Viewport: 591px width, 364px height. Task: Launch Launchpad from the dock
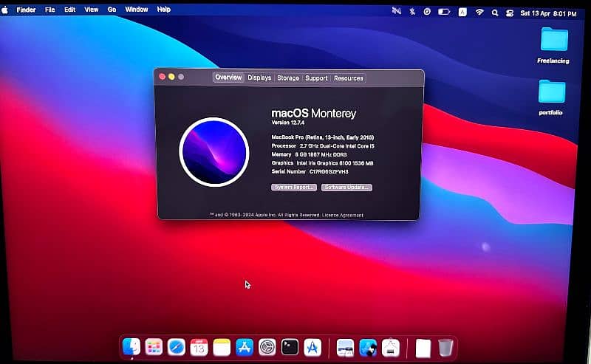tap(154, 346)
